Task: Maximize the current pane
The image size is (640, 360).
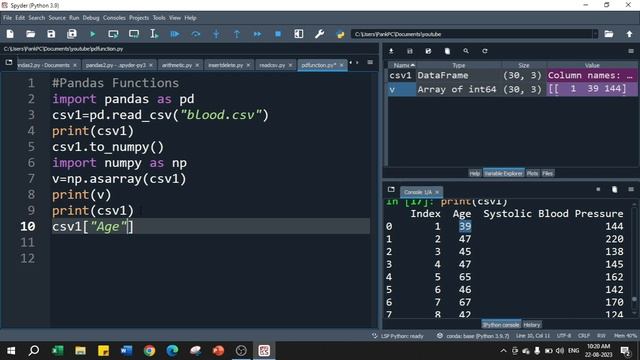Action: click(299, 34)
